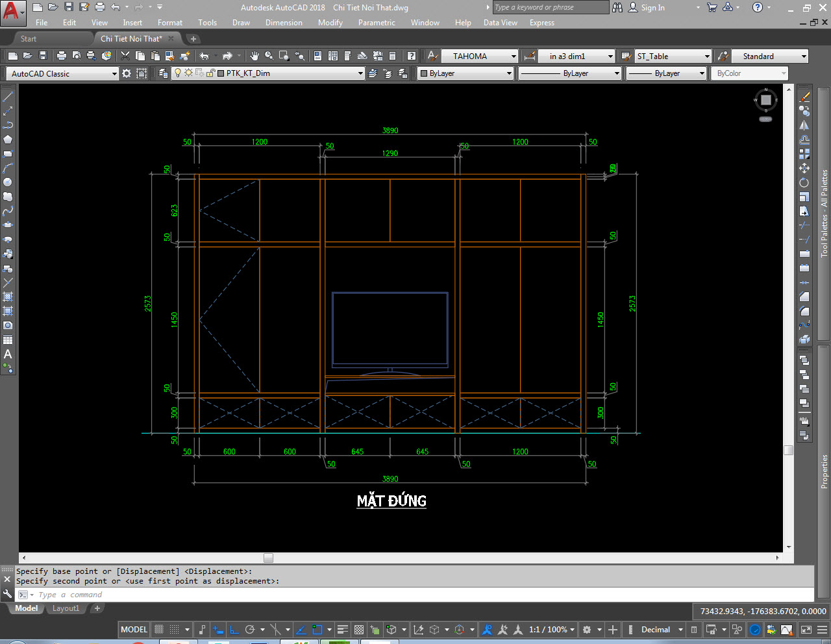Click Workspace Settings gear icon
This screenshot has height=644, width=831.
coord(127,73)
